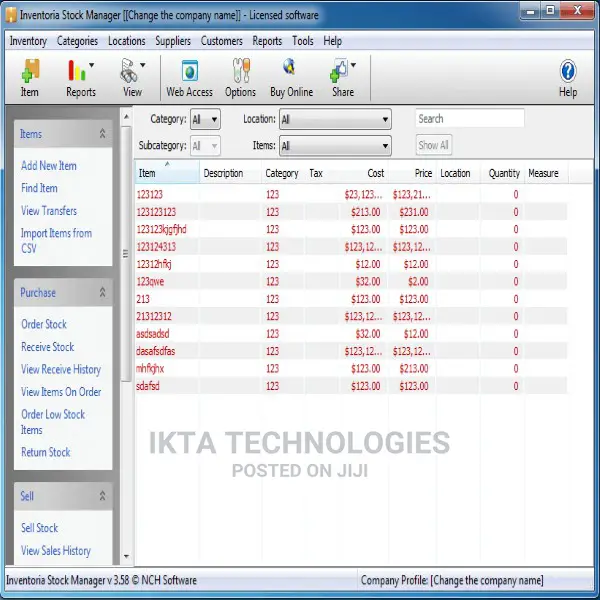
Task: Collapse the Sell sidebar panel
Action: click(102, 496)
